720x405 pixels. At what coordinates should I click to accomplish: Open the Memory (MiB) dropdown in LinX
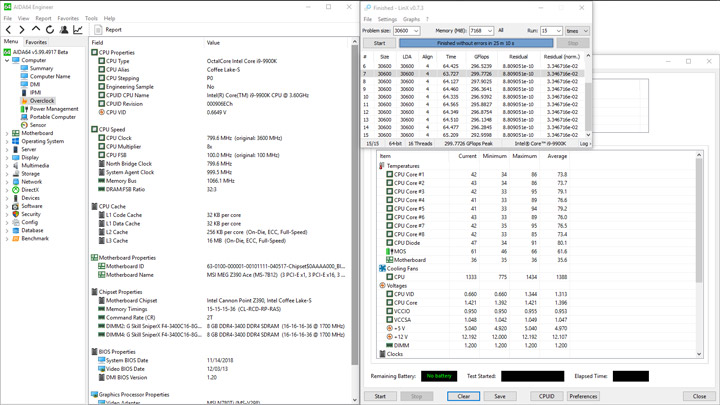pos(489,31)
